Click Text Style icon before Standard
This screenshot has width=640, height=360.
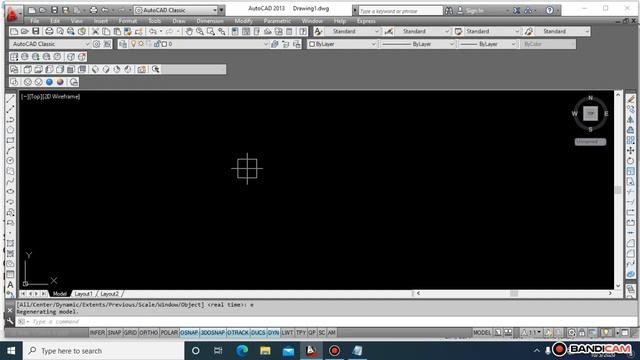pyautogui.click(x=318, y=31)
